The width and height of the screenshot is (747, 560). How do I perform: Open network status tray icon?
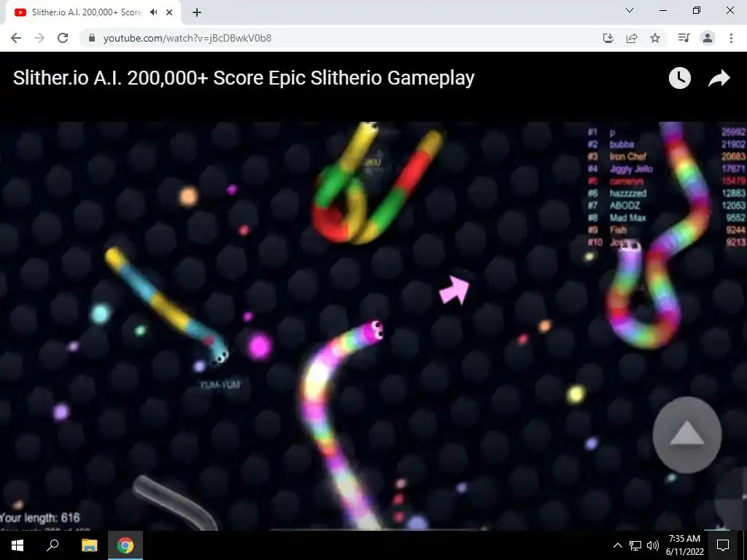point(635,545)
